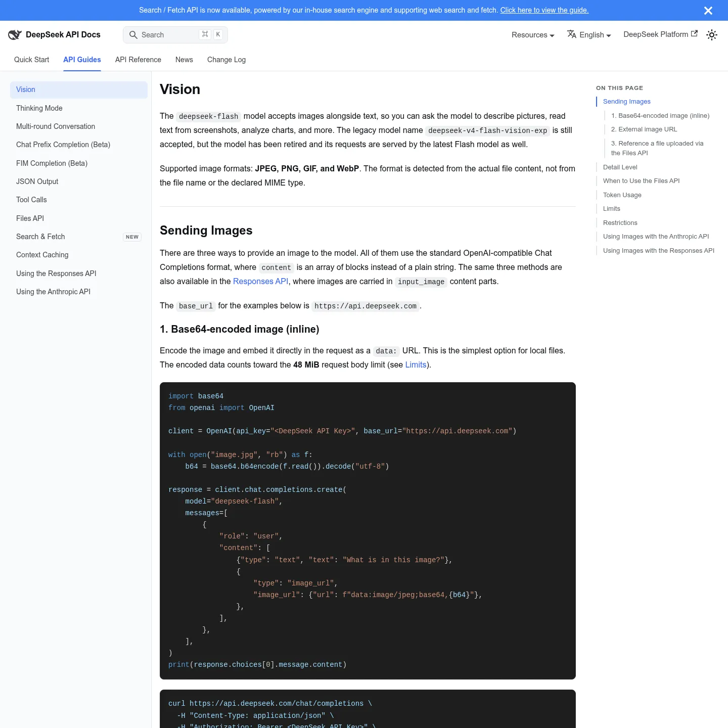
Task: Jump to Detail Level section
Action: [x=620, y=167]
